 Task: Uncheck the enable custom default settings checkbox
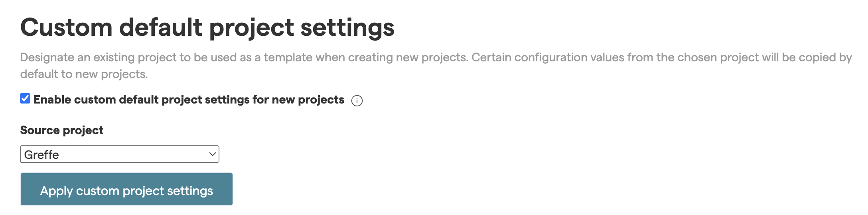pos(25,99)
